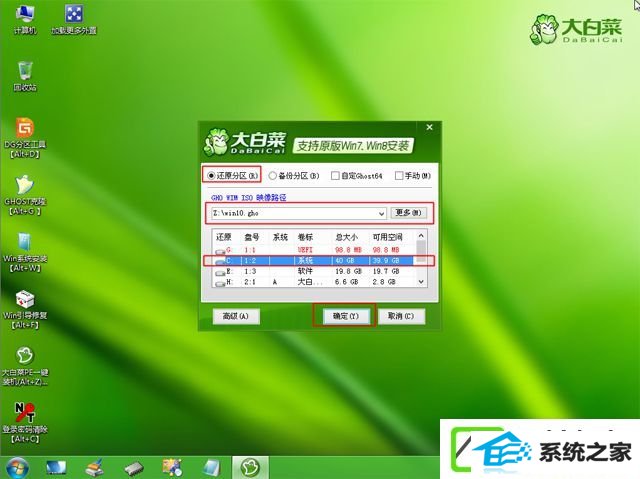640x479 pixels.
Task: Open the 大白菜PE一键装机 desktop shortcut
Action: 25,358
